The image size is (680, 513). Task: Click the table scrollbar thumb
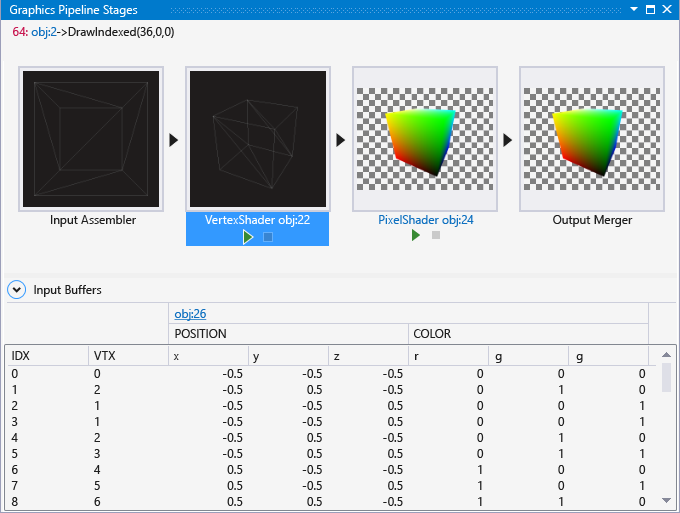667,377
